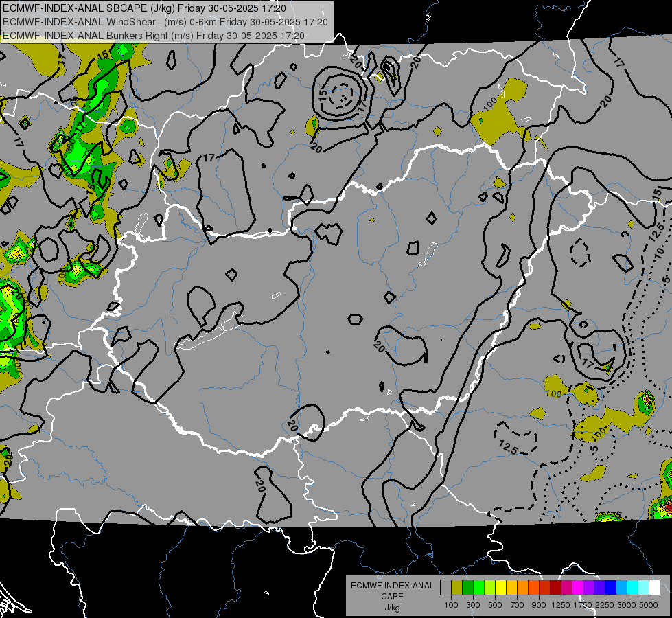672x618 pixels.
Task: Click the legend value 2250
Action: coord(605,605)
